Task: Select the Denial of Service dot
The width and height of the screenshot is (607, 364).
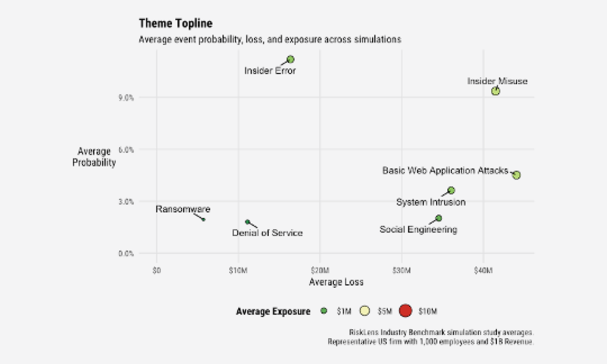Action: (247, 222)
